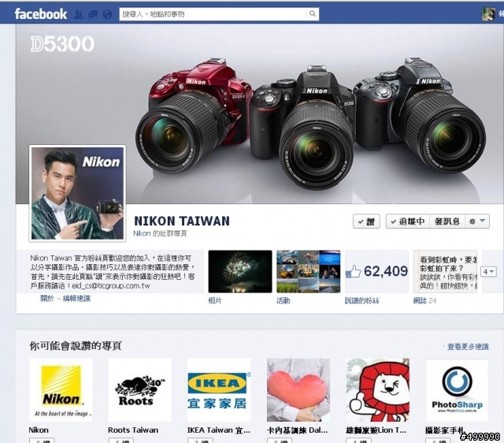Click the 活動 tab label
Screen dimensions: 504x443
click(x=283, y=301)
